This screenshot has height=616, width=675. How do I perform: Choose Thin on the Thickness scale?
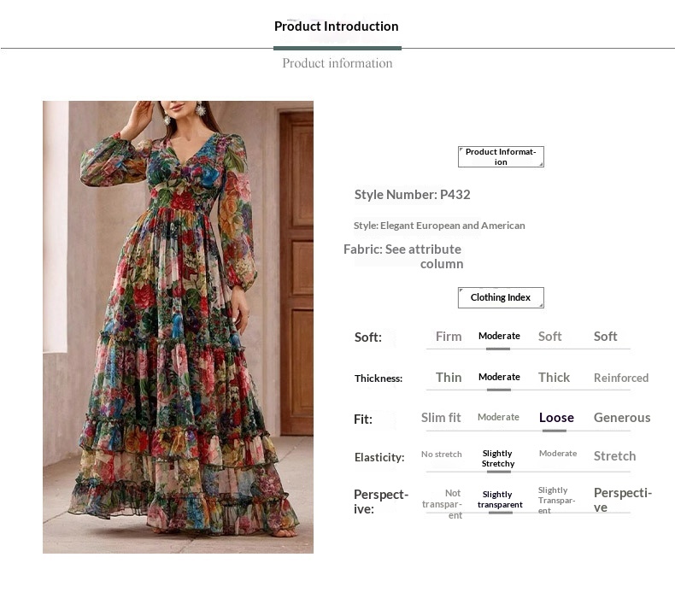click(x=449, y=377)
